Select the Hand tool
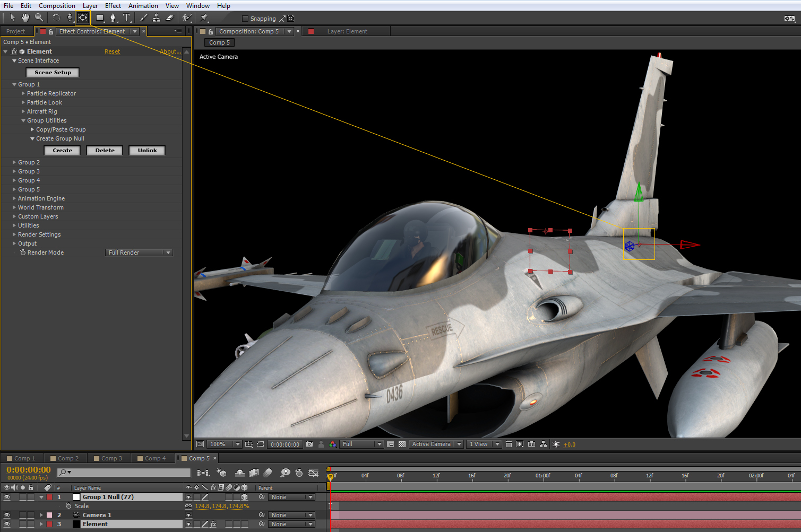Viewport: 801px width, 532px height. tap(25, 18)
